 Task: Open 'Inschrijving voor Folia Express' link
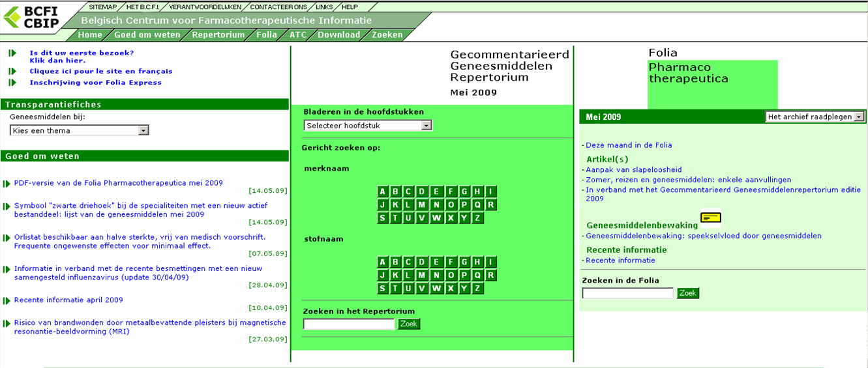96,83
